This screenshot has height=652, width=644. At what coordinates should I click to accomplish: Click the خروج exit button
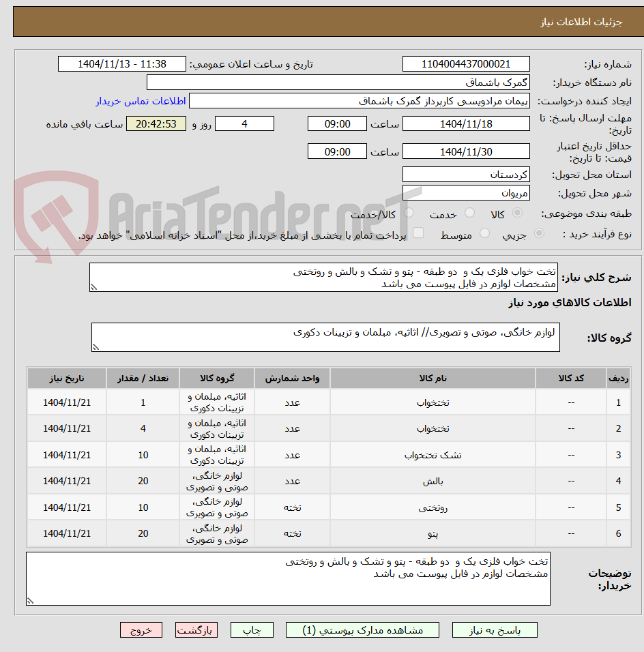click(x=141, y=630)
